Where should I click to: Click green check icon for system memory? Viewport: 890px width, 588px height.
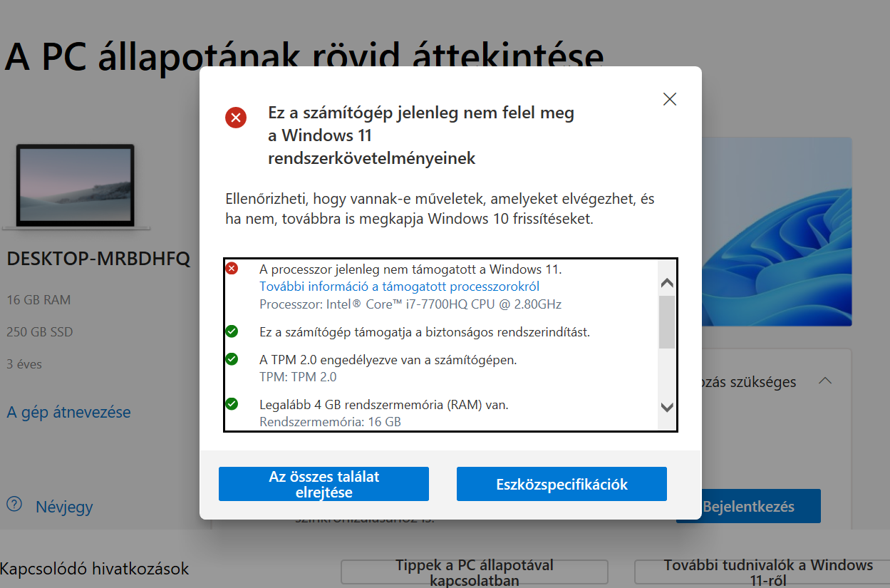tap(232, 404)
